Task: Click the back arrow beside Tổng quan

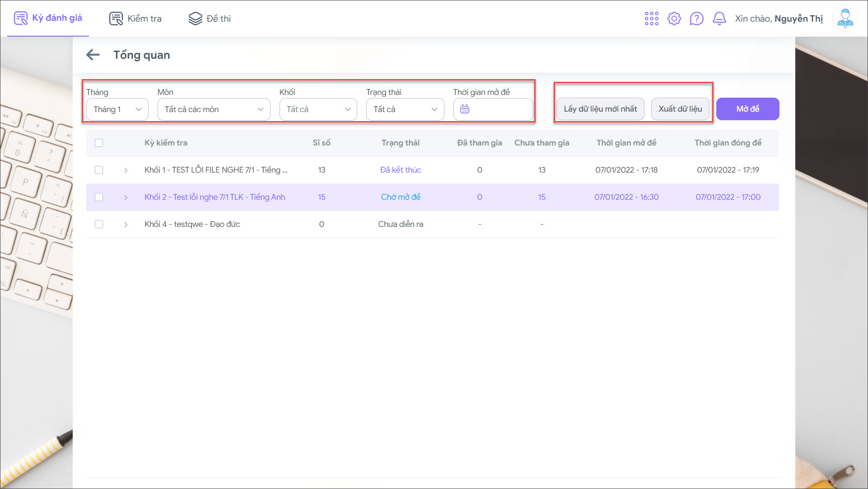Action: [93, 55]
